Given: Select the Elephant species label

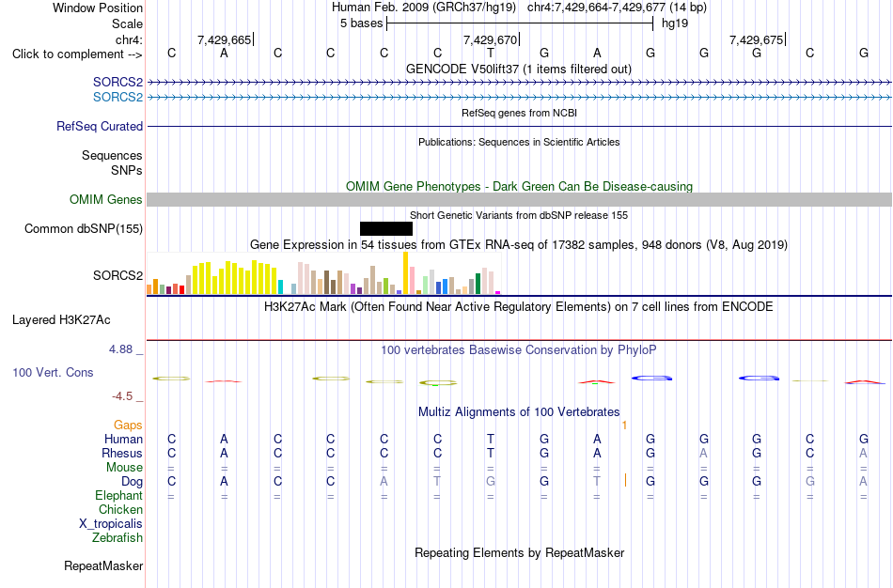Looking at the screenshot, I should (x=119, y=495).
